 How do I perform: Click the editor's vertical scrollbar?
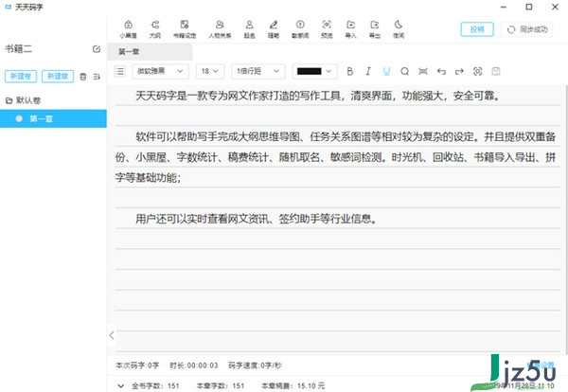coord(566,219)
